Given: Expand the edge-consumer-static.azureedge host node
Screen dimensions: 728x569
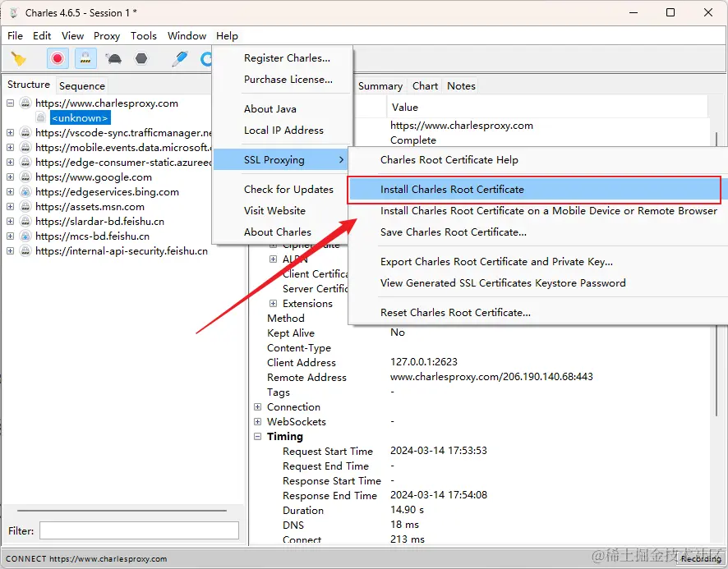Looking at the screenshot, I should pos(10,163).
